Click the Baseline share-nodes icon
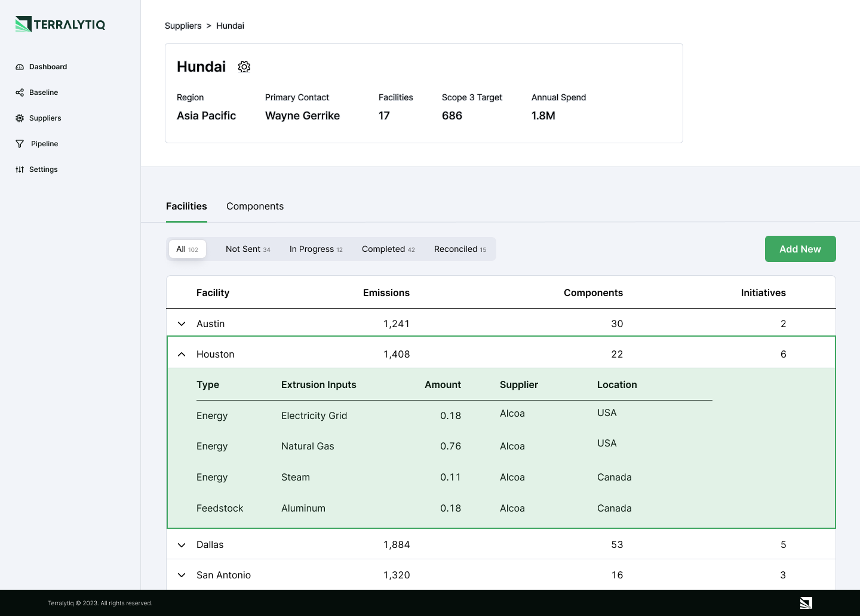The height and width of the screenshot is (616, 860). coord(20,93)
